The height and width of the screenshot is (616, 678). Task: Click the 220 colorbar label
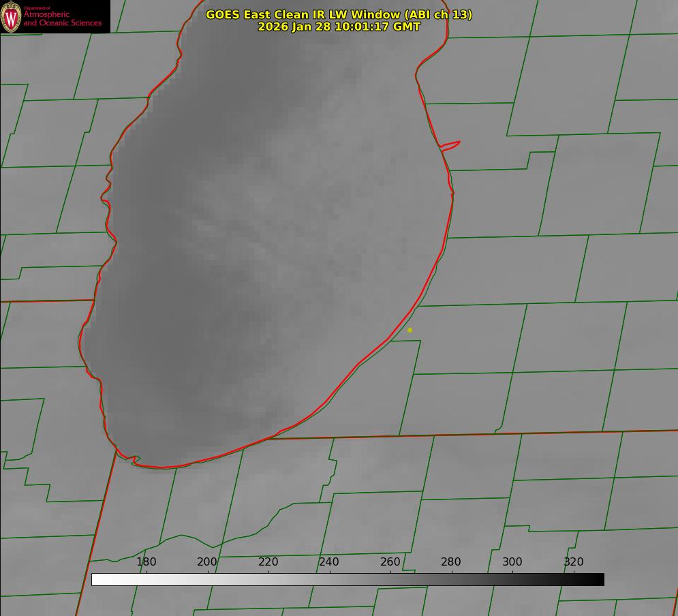pos(268,561)
